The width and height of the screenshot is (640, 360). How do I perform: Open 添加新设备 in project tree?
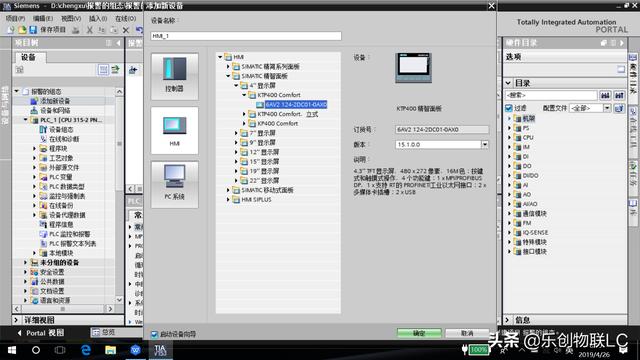click(55, 101)
